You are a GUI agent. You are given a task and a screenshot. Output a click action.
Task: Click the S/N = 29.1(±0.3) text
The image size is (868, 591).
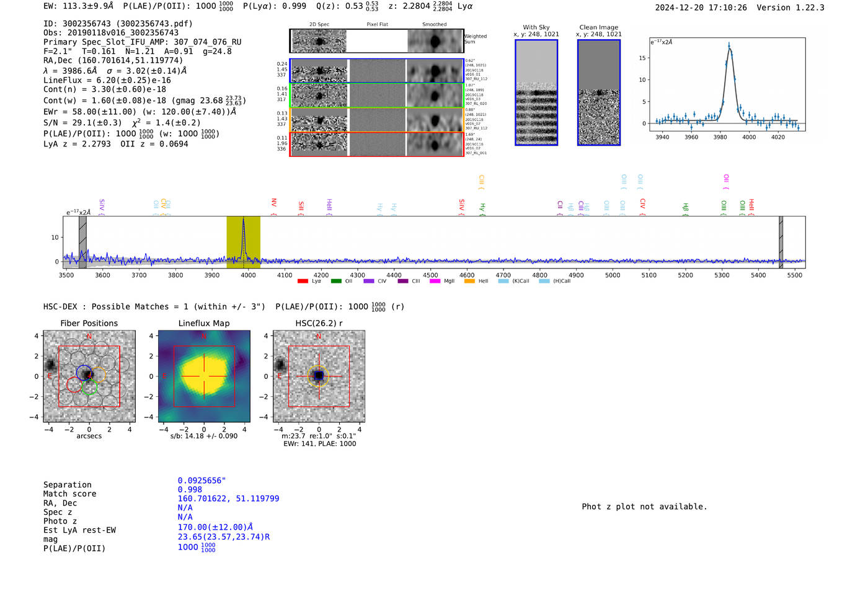coord(83,123)
